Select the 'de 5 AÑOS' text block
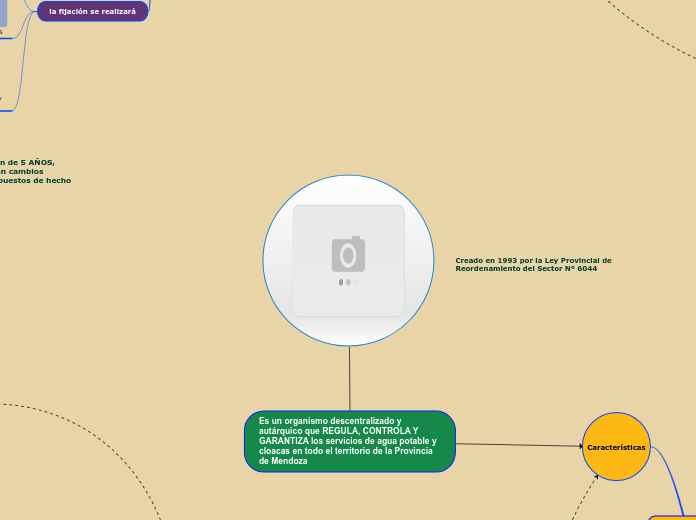Image resolution: width=696 pixels, height=520 pixels. pos(35,171)
